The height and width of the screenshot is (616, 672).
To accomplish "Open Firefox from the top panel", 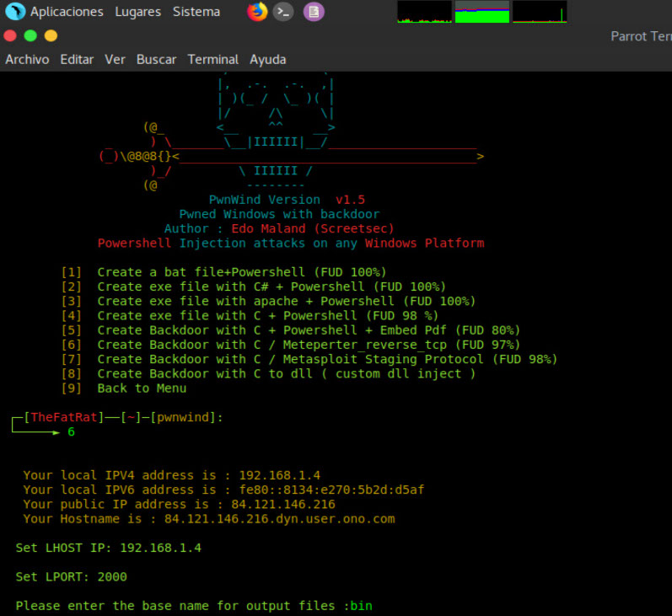I will [257, 12].
